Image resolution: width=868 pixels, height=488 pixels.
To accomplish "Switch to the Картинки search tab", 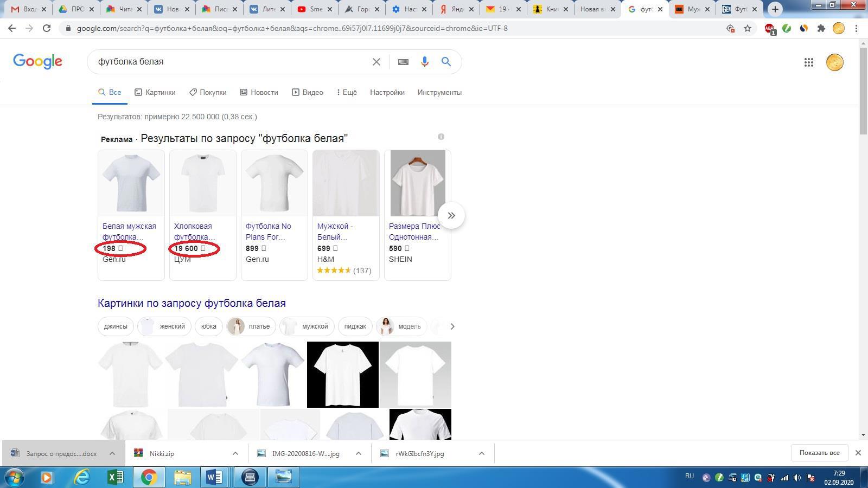I will [x=155, y=92].
